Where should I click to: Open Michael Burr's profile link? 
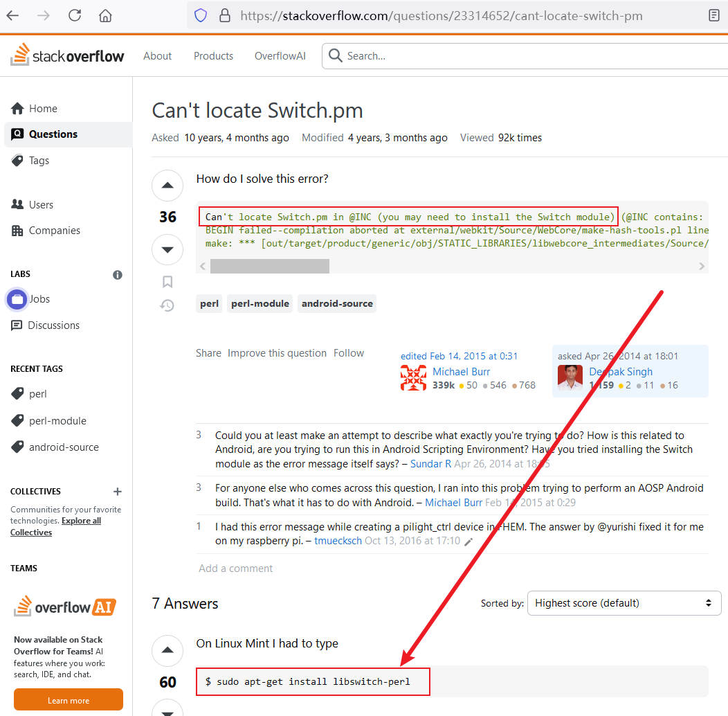pos(461,372)
